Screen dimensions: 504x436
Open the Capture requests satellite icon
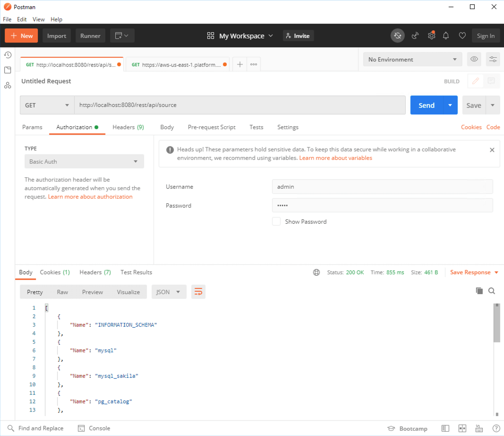(x=414, y=35)
